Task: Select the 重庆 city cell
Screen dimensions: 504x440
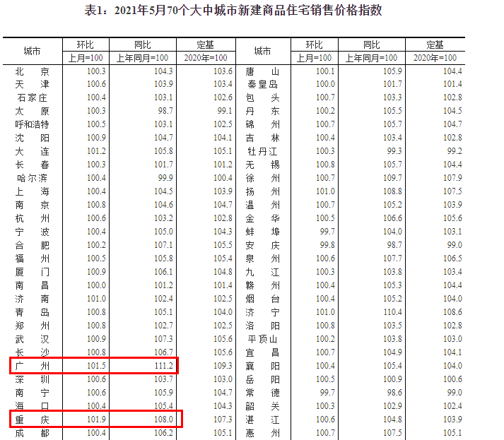Action: (32, 420)
